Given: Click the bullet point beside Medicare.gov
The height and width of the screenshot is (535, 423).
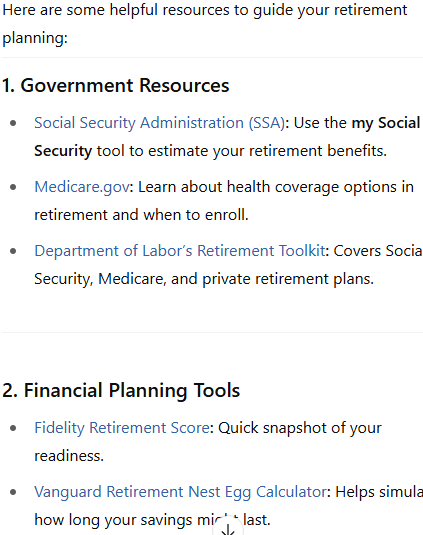Looking at the screenshot, I should [13, 187].
